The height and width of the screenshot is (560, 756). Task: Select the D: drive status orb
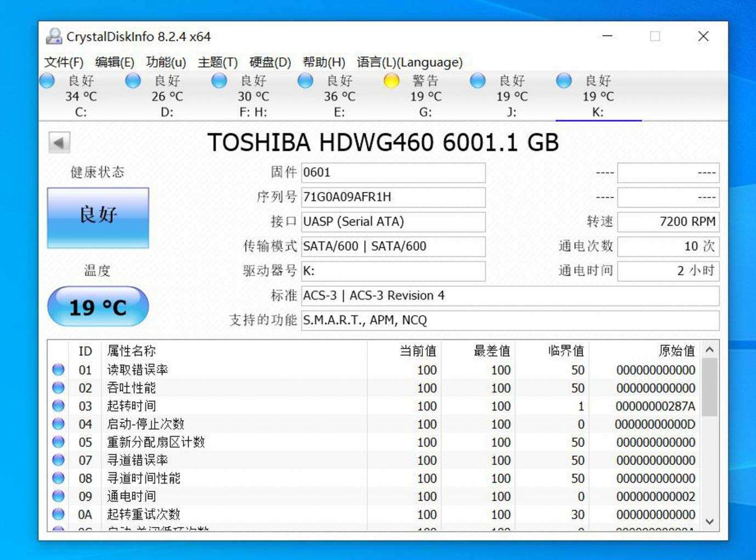[x=133, y=81]
